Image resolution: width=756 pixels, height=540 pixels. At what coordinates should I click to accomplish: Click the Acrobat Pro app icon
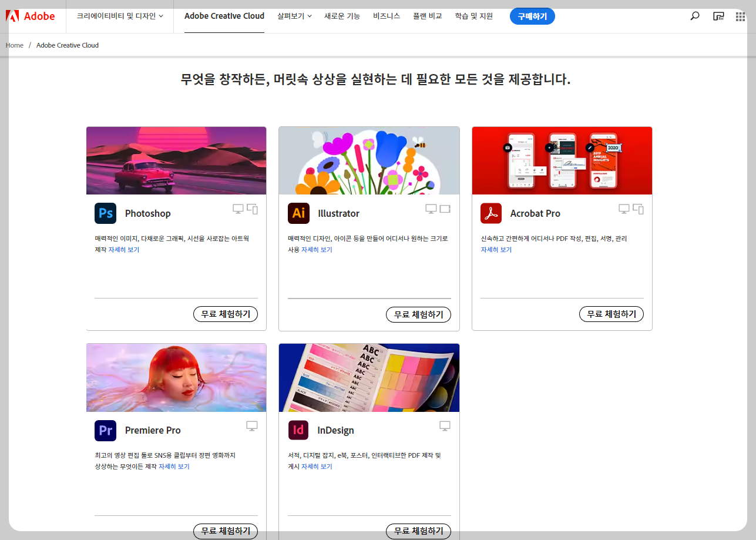(x=491, y=213)
